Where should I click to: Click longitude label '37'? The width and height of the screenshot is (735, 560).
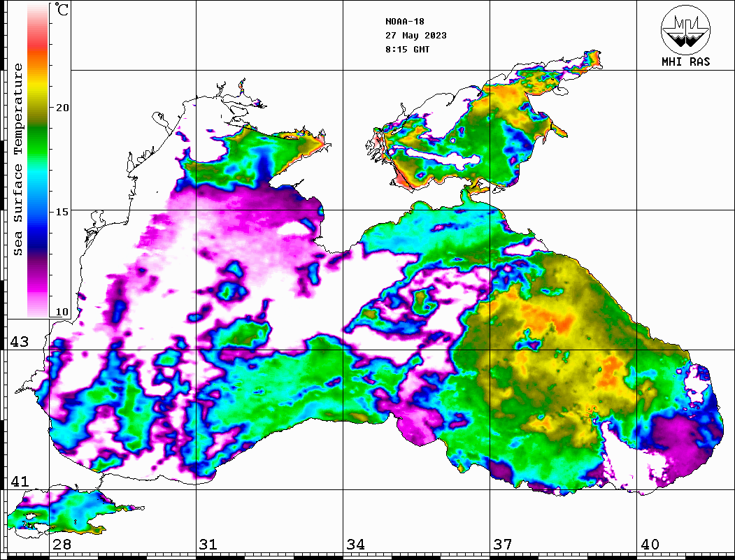click(x=503, y=545)
